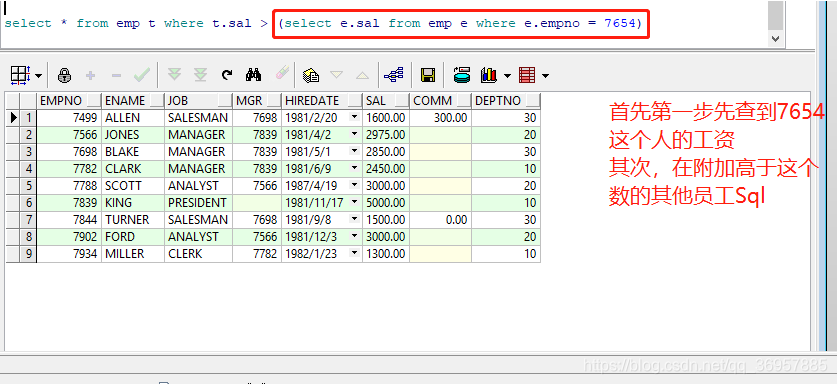
Task: Click the BLAKE name cell
Action: click(x=133, y=152)
